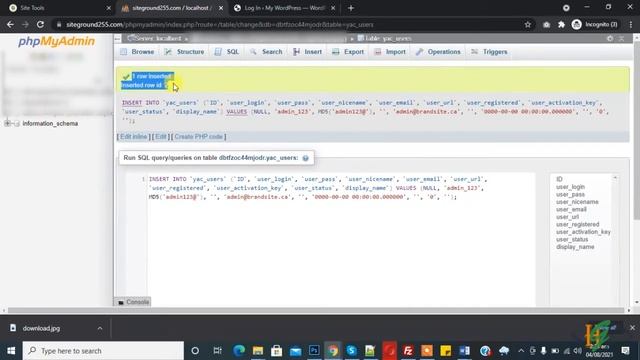This screenshot has height=360, width=640.
Task: Select user_email in the columns list
Action: coord(571,209)
